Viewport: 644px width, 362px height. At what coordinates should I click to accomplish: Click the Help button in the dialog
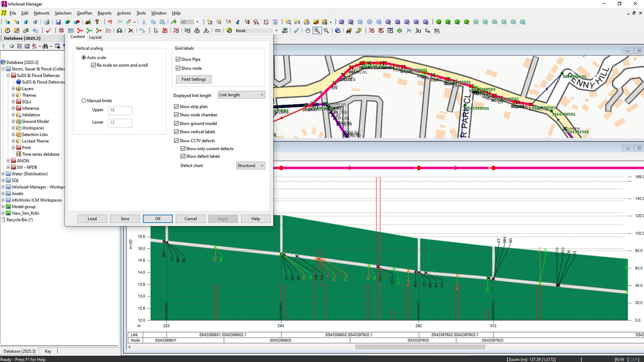(x=256, y=219)
